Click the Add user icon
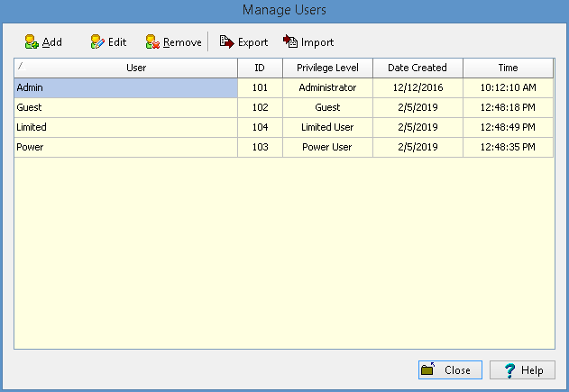The image size is (569, 392). (32, 42)
